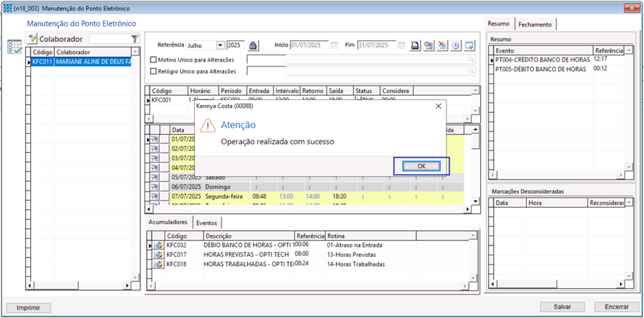Click the Imprimir button
This screenshot has width=644, height=318.
[x=28, y=306]
